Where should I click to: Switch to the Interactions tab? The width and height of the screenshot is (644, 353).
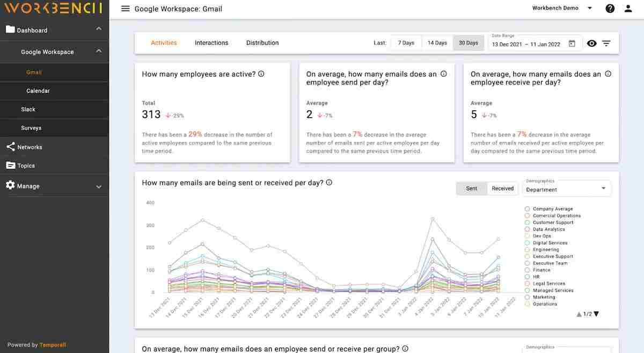tap(211, 43)
